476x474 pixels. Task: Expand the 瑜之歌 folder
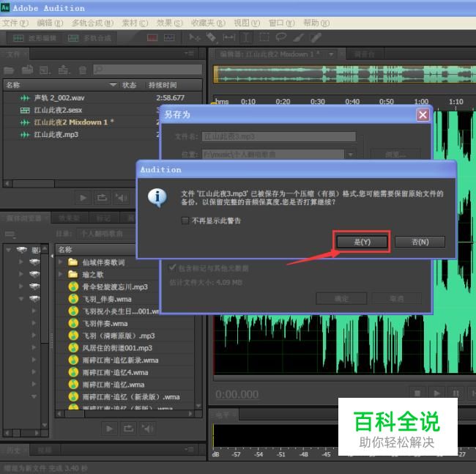(60, 274)
